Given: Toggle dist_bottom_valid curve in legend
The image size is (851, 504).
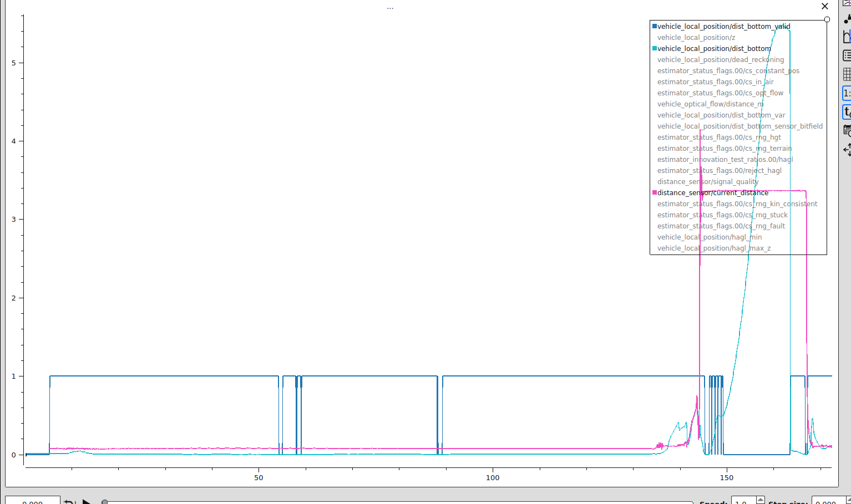Looking at the screenshot, I should [x=723, y=27].
